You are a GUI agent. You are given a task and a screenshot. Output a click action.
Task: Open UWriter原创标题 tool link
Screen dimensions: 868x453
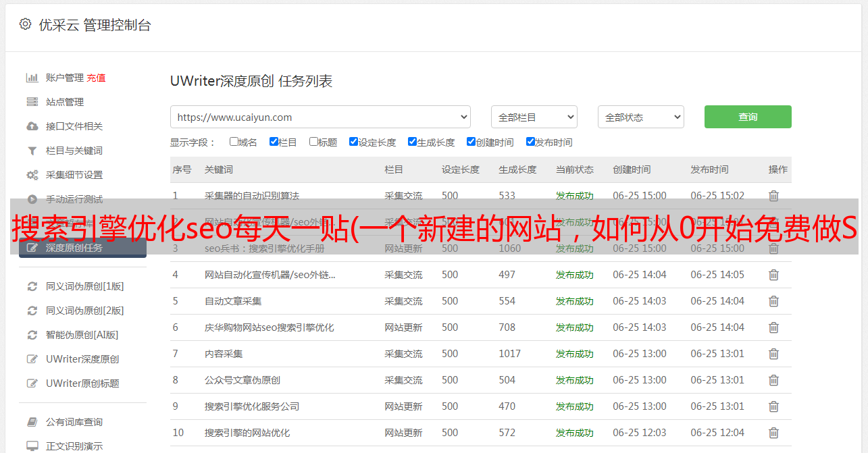[x=82, y=383]
